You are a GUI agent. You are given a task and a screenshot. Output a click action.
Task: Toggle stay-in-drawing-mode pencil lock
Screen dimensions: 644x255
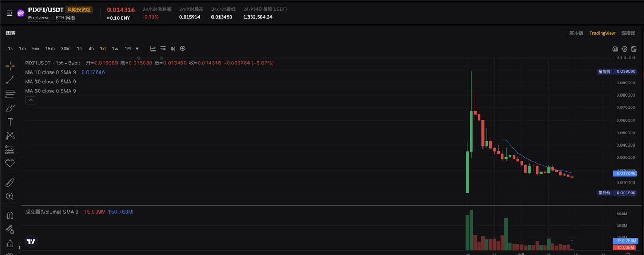[x=10, y=230]
